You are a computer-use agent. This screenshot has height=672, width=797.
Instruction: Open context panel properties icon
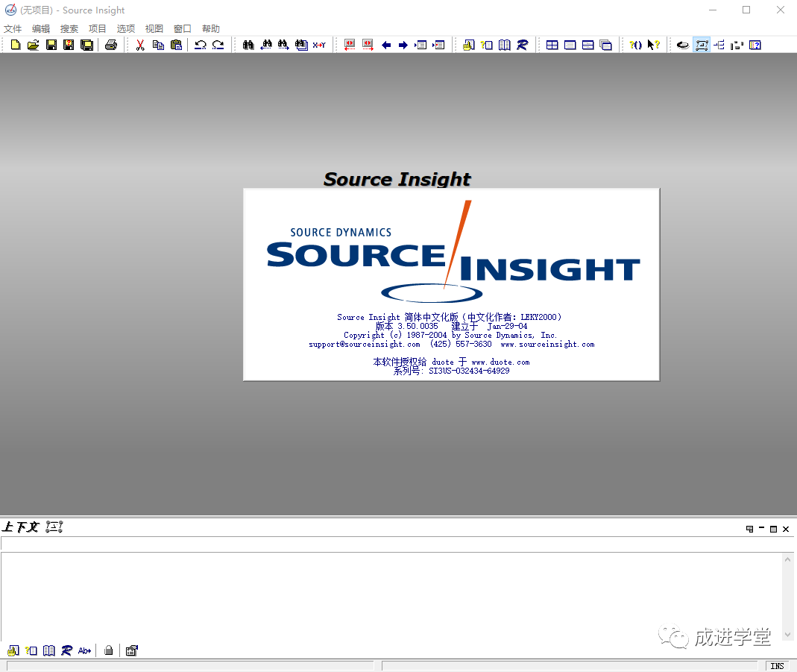point(132,650)
